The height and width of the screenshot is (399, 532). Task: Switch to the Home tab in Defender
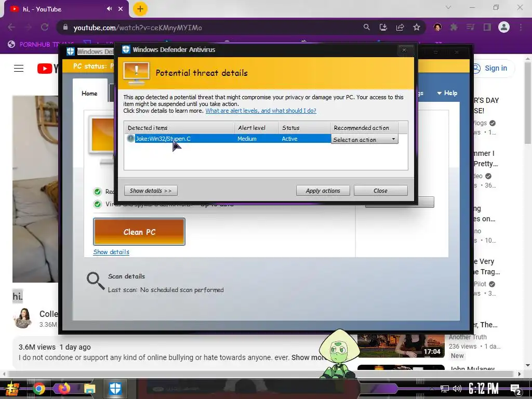click(x=89, y=94)
